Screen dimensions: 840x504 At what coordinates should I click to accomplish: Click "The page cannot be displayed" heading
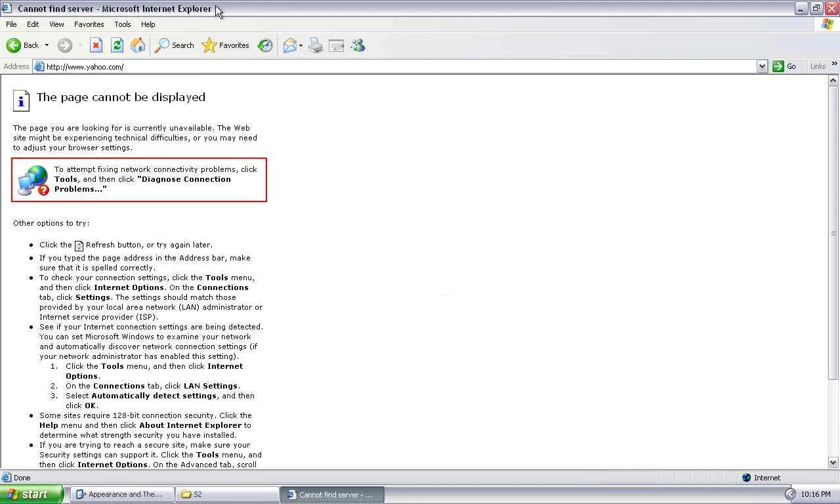[x=121, y=97]
